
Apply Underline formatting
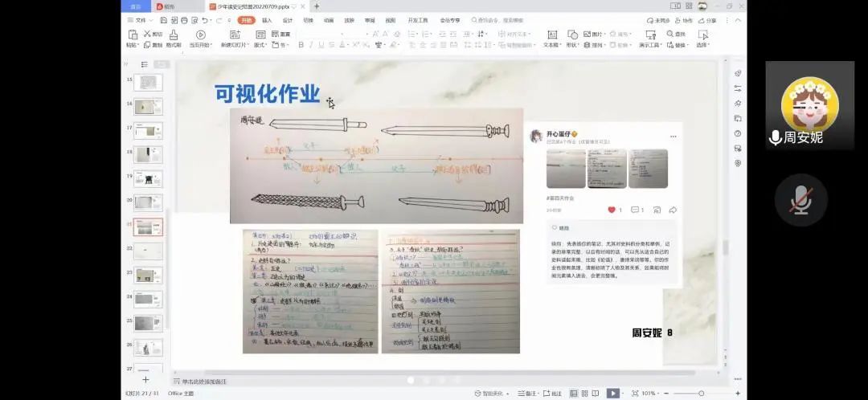321,45
